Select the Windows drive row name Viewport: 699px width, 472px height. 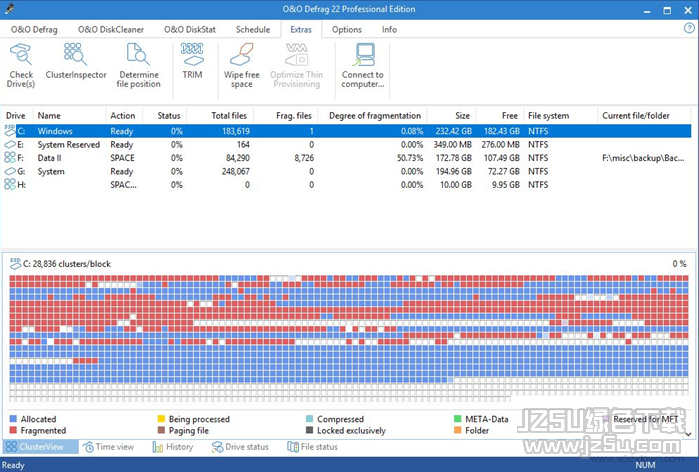tap(55, 131)
